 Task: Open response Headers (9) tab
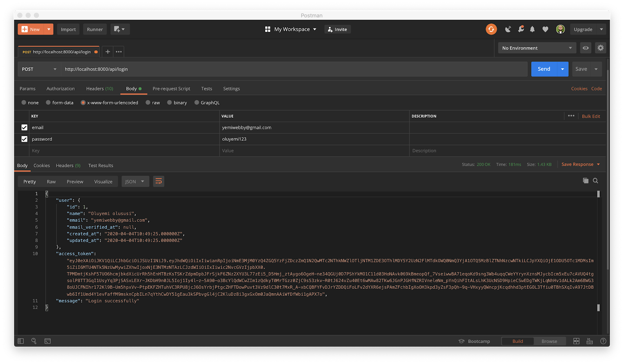tap(68, 166)
